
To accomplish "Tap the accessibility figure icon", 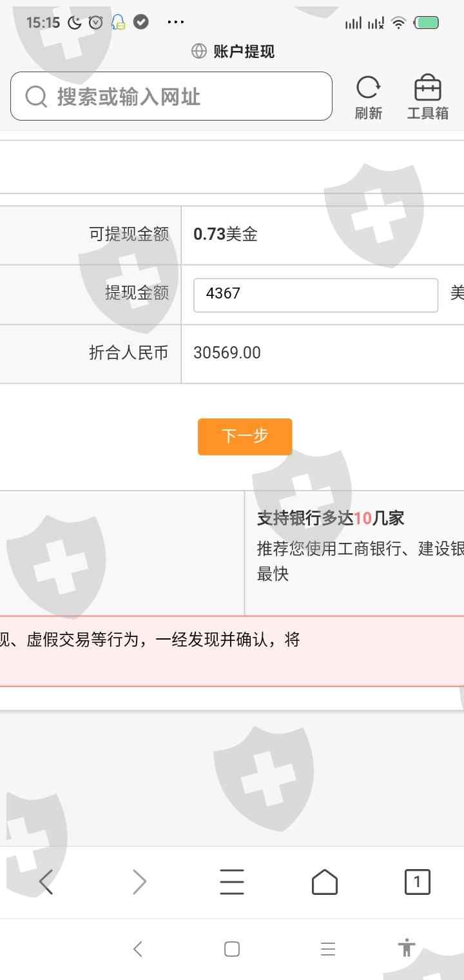I will pos(407,948).
